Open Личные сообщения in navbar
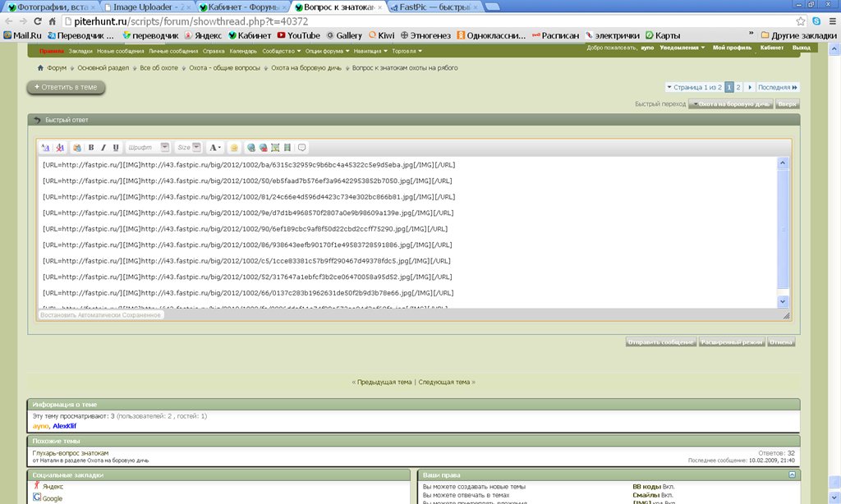 coord(173,51)
